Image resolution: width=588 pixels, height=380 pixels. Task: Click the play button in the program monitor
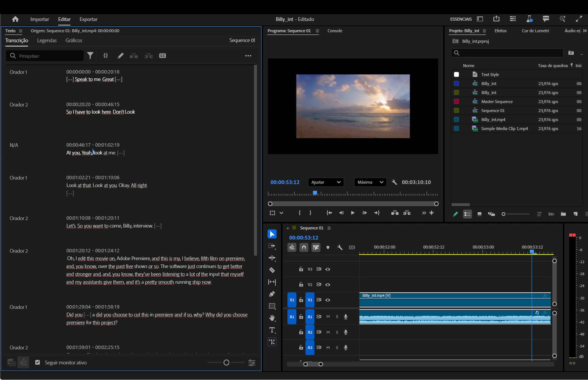353,213
